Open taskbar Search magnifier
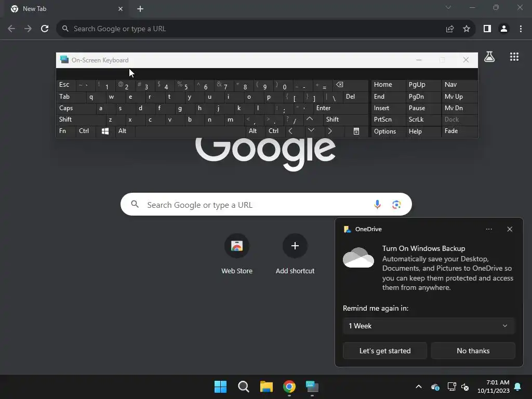The width and height of the screenshot is (532, 399). tap(244, 387)
